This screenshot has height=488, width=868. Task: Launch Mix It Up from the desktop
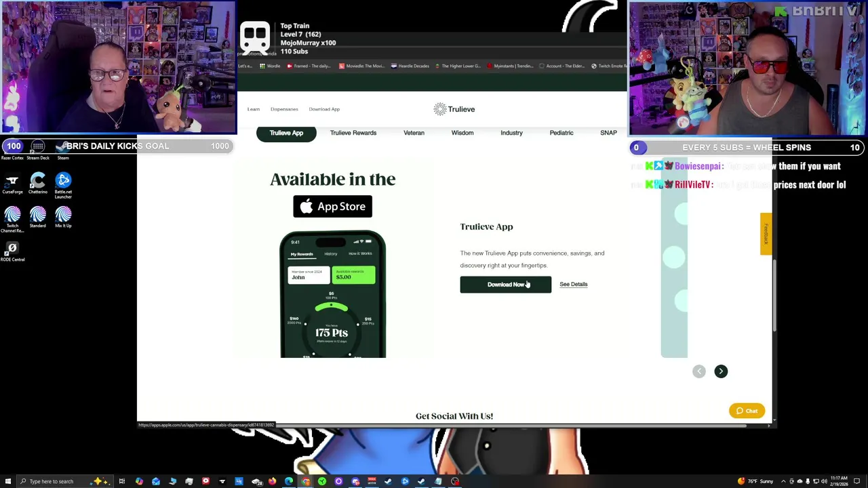(x=63, y=218)
